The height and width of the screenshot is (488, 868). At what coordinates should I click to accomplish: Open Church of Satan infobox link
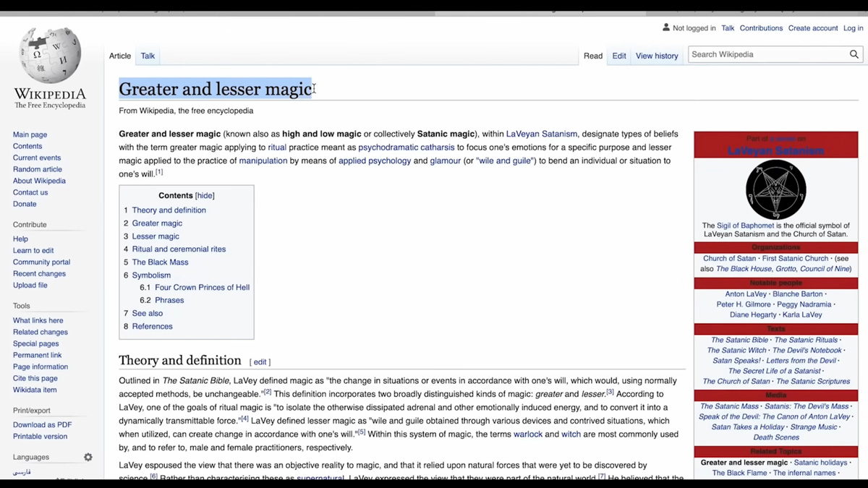729,259
